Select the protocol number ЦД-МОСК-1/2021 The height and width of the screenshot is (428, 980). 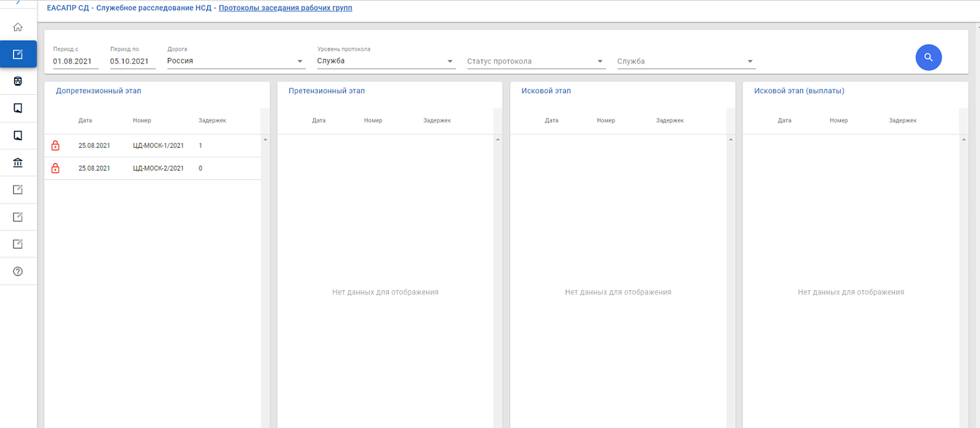click(158, 146)
